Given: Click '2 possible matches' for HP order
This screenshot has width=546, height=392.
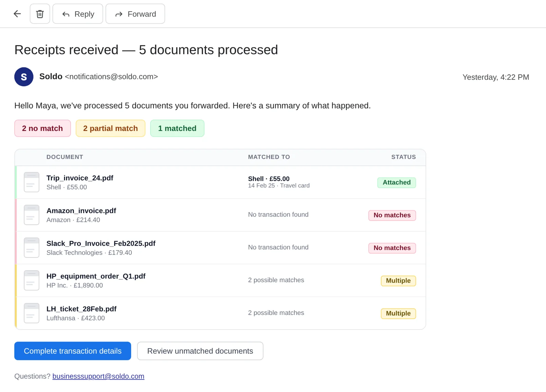Looking at the screenshot, I should (276, 280).
